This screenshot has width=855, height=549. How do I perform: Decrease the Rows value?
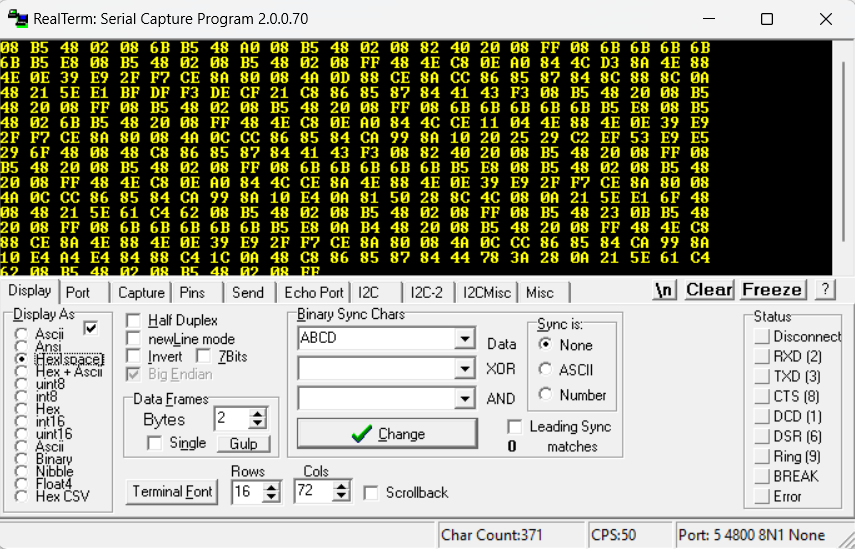coord(272,497)
